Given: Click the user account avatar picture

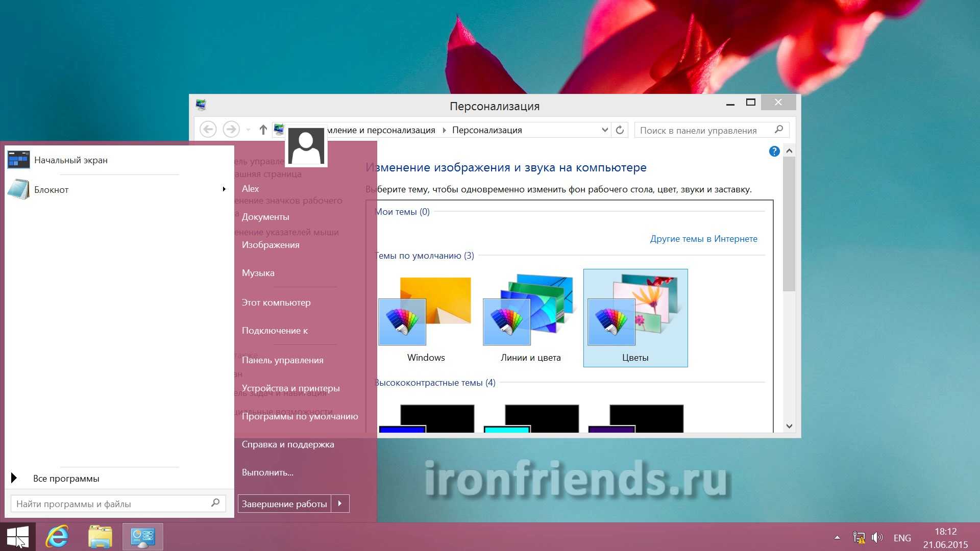Looking at the screenshot, I should coord(306,146).
